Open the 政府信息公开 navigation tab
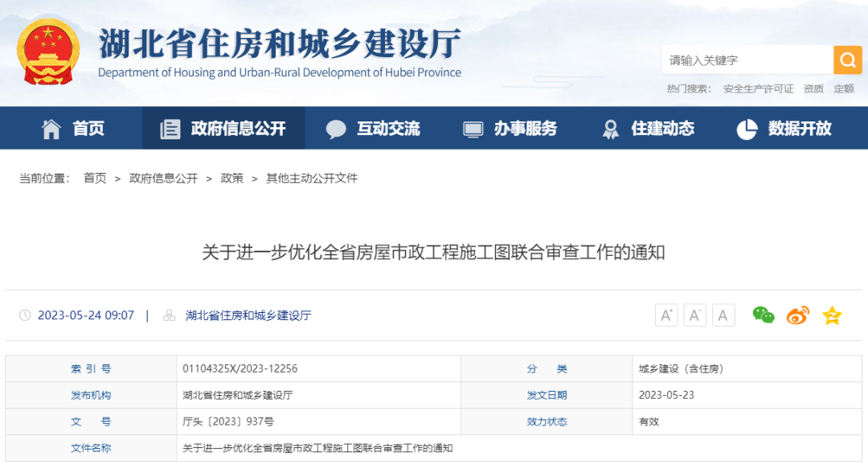This screenshot has width=868, height=473. pos(223,128)
